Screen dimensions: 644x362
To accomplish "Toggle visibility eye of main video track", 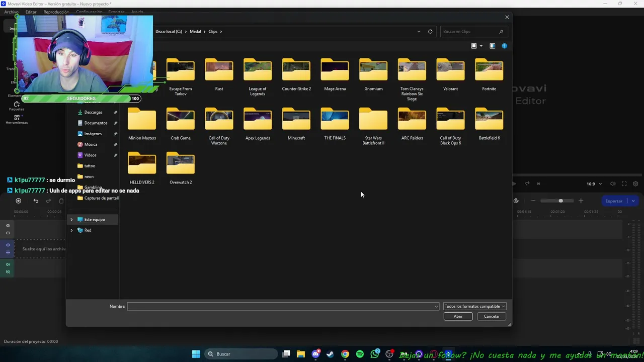I will coord(8,245).
